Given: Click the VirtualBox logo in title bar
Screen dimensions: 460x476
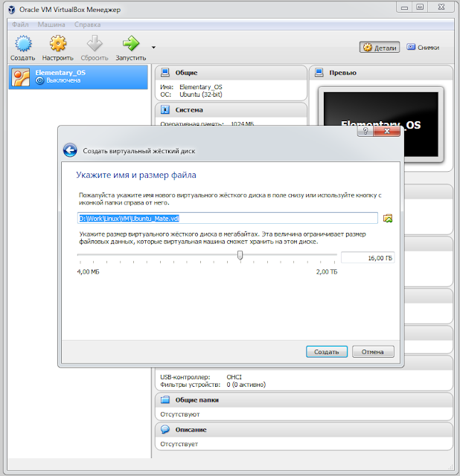Looking at the screenshot, I should pyautogui.click(x=12, y=10).
